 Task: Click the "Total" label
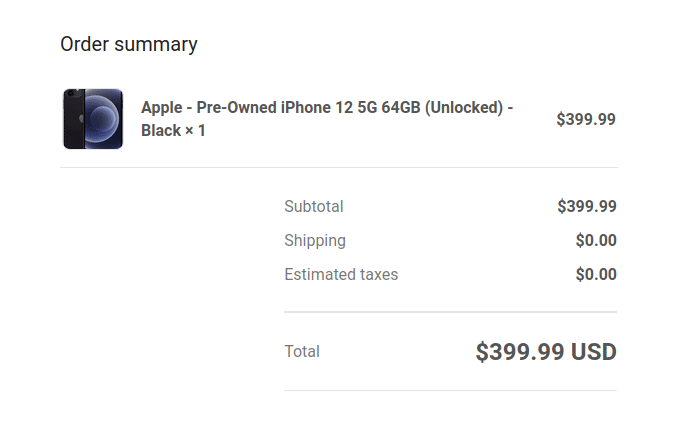[x=302, y=352]
